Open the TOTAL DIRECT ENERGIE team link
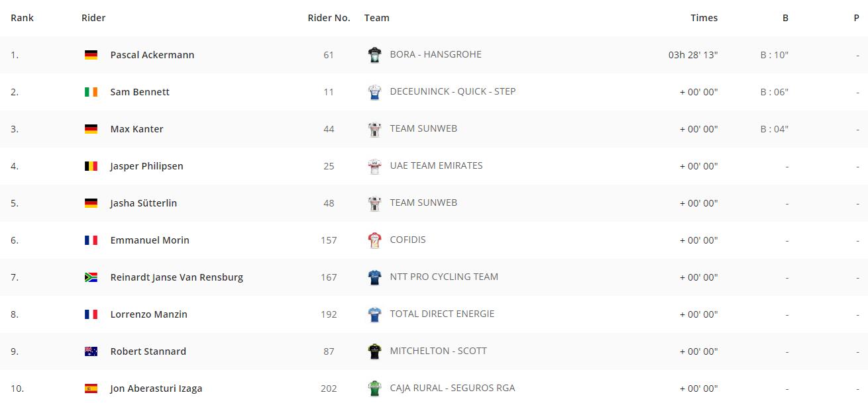 pyautogui.click(x=442, y=314)
